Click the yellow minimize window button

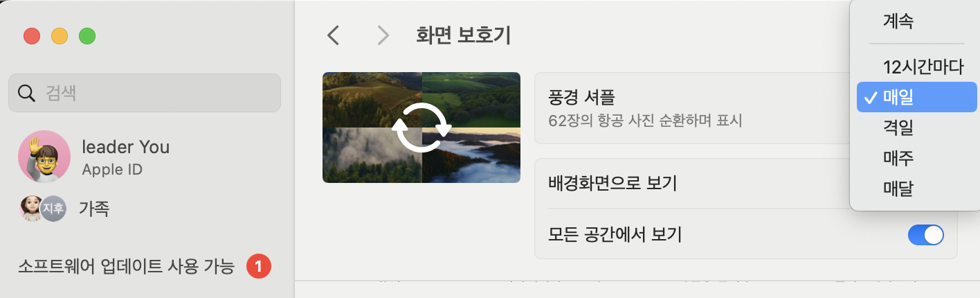[60, 36]
